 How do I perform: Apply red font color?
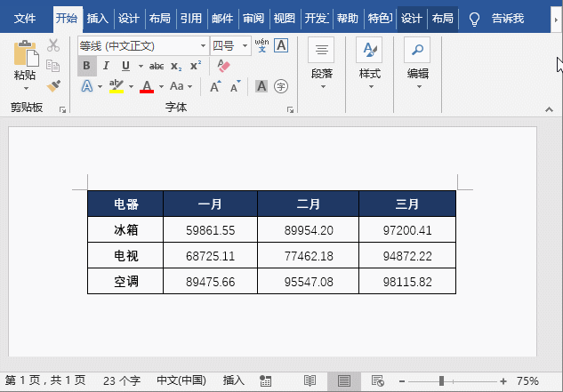tap(147, 86)
